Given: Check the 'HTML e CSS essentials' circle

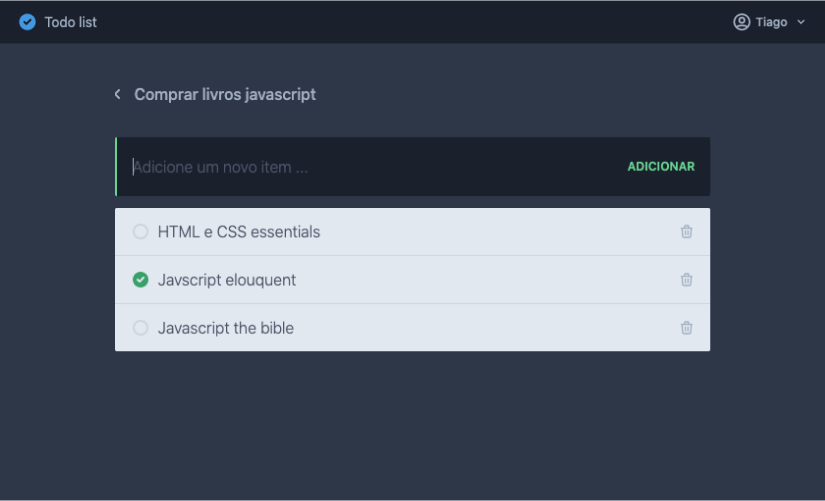Looking at the screenshot, I should coord(140,232).
